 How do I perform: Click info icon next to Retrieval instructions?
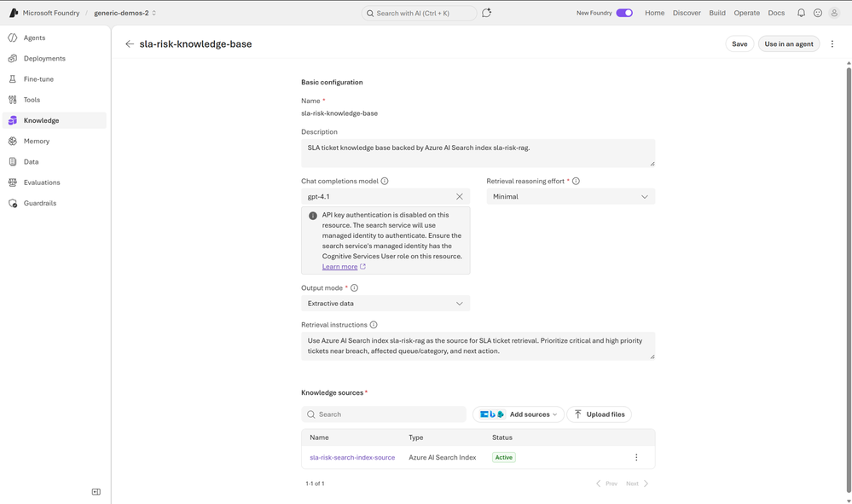[x=374, y=325]
